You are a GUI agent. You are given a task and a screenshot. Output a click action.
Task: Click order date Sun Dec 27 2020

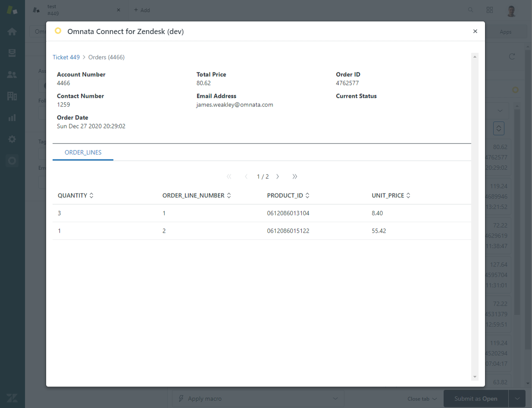pyautogui.click(x=91, y=126)
